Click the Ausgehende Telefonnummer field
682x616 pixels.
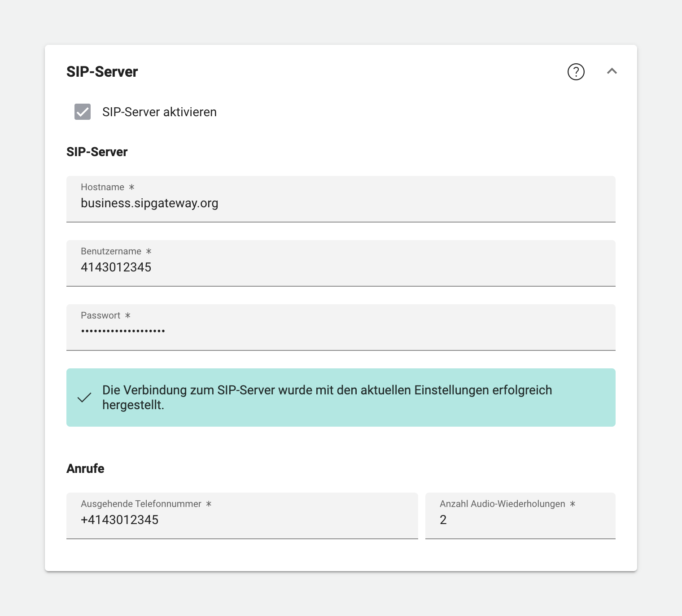tap(242, 520)
